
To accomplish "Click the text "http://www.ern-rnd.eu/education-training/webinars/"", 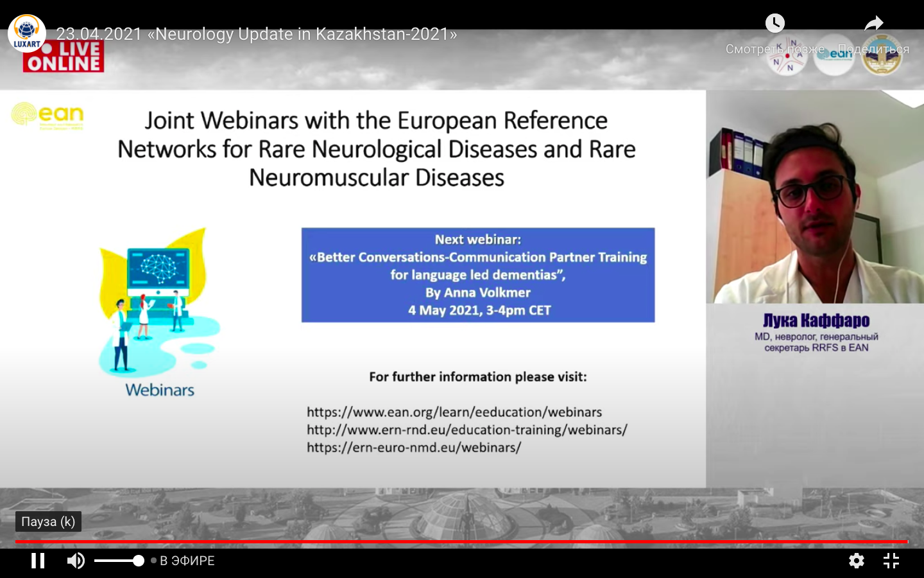I will 467,430.
